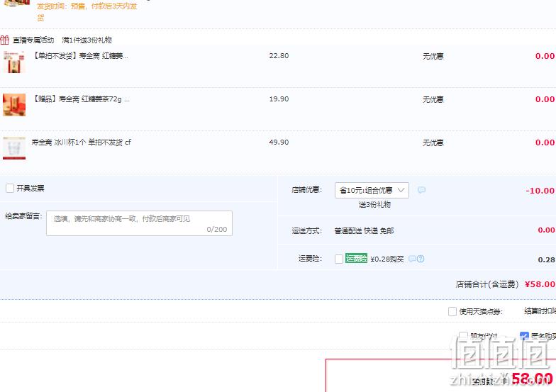This screenshot has width=556, height=392.
Task: Open thumbnail of 【赠品】寿全斋 红糖姜茶72g item
Action: (14, 105)
